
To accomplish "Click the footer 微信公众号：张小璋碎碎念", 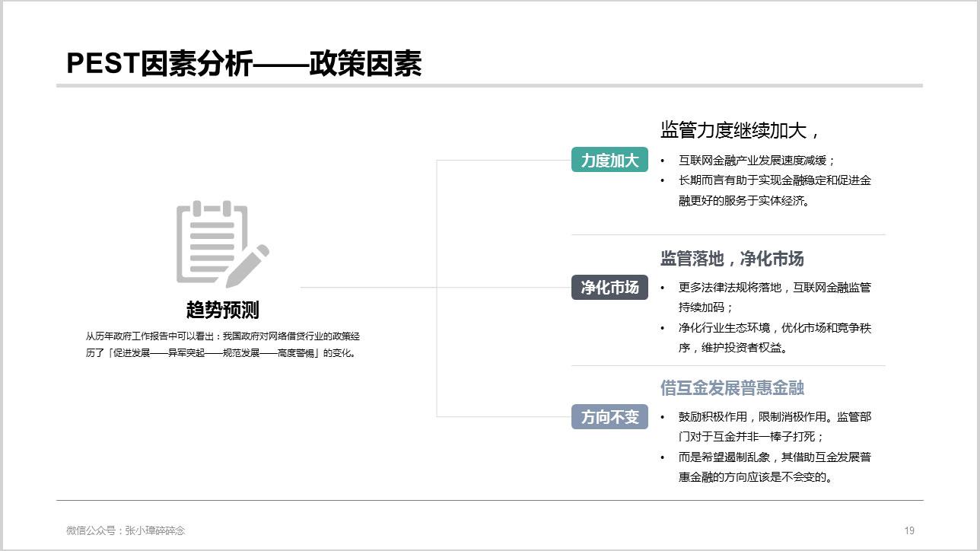I will coord(126,530).
